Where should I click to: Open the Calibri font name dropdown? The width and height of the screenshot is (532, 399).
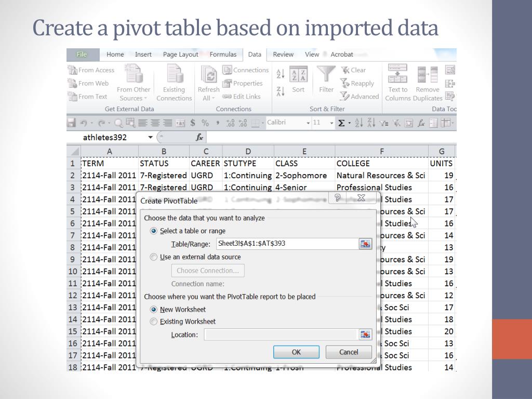pyautogui.click(x=308, y=123)
